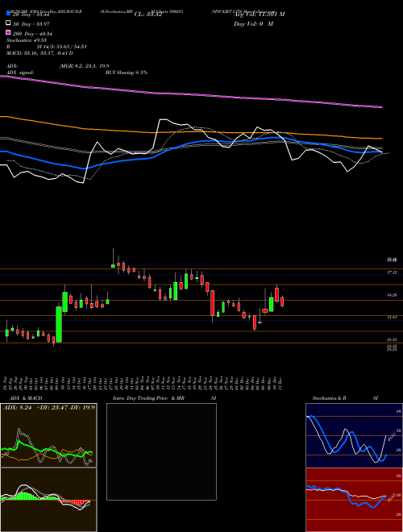403x532 pixels.
Task: Click the 'CL: 33.32' closing price label
Action: click(x=148, y=15)
